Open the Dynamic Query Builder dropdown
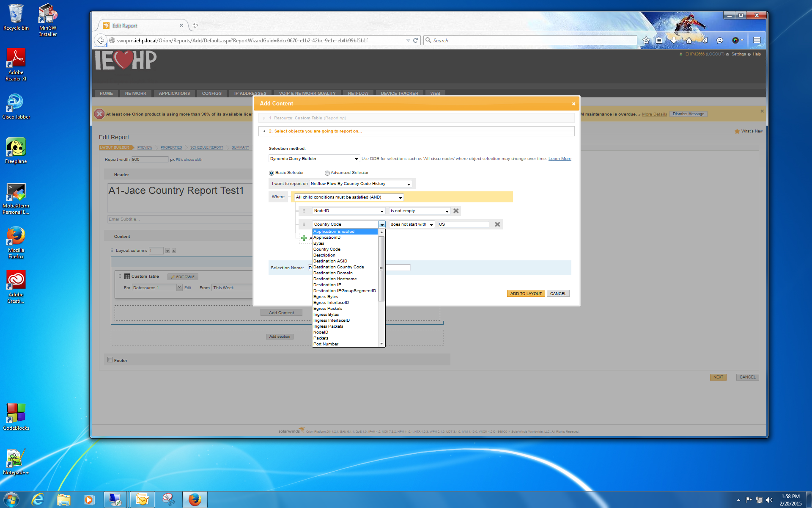This screenshot has height=508, width=812. (x=314, y=159)
